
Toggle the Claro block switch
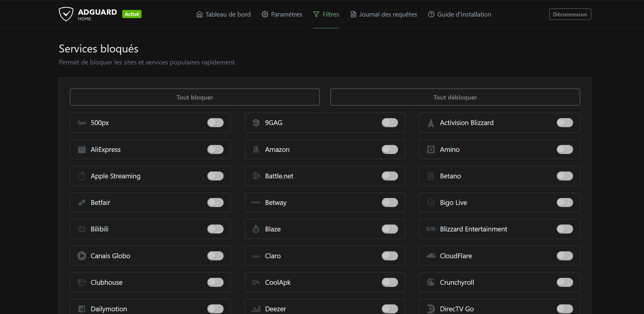390,256
